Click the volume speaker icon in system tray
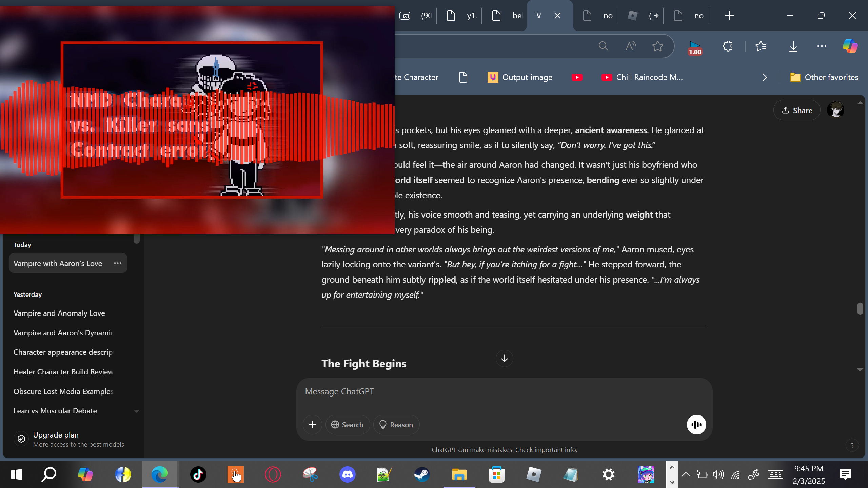Image resolution: width=868 pixels, height=488 pixels. (718, 474)
